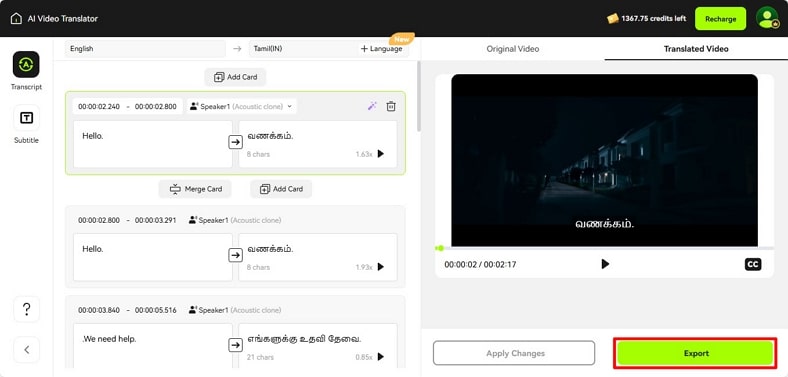Play audio for the 0.85x translation
Image resolution: width=788 pixels, height=377 pixels.
point(380,356)
